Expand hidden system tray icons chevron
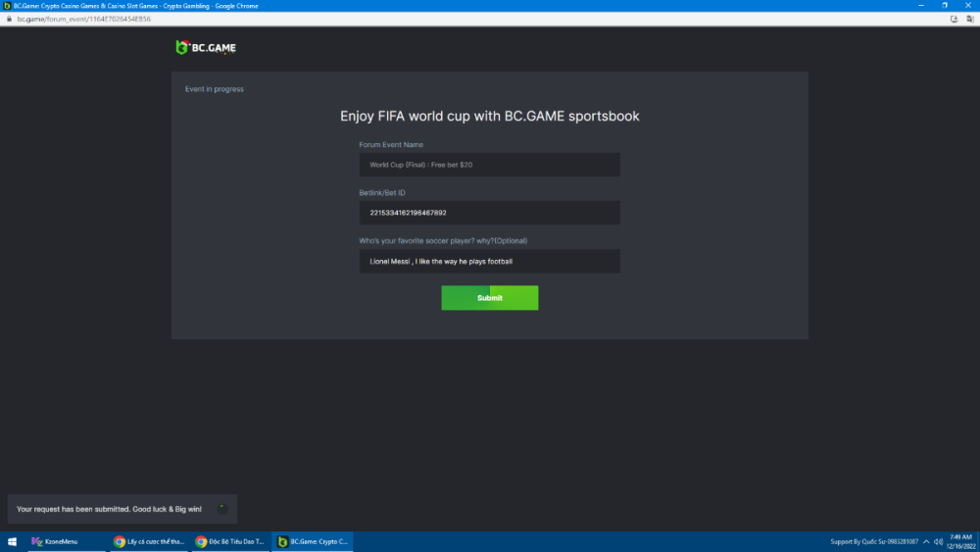980x552 pixels. (x=927, y=541)
